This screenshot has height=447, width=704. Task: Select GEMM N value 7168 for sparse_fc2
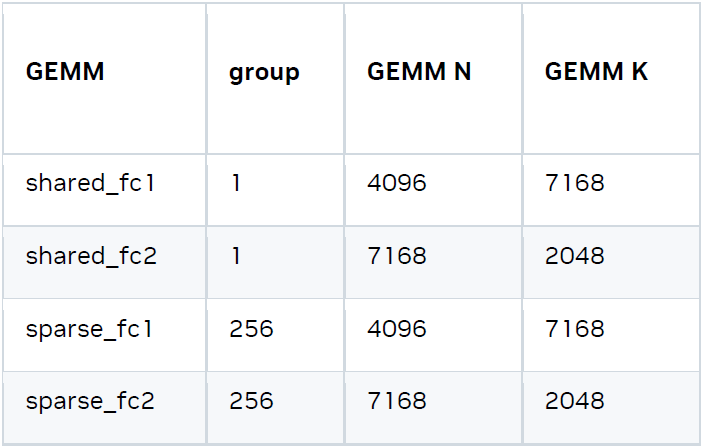pyautogui.click(x=397, y=401)
